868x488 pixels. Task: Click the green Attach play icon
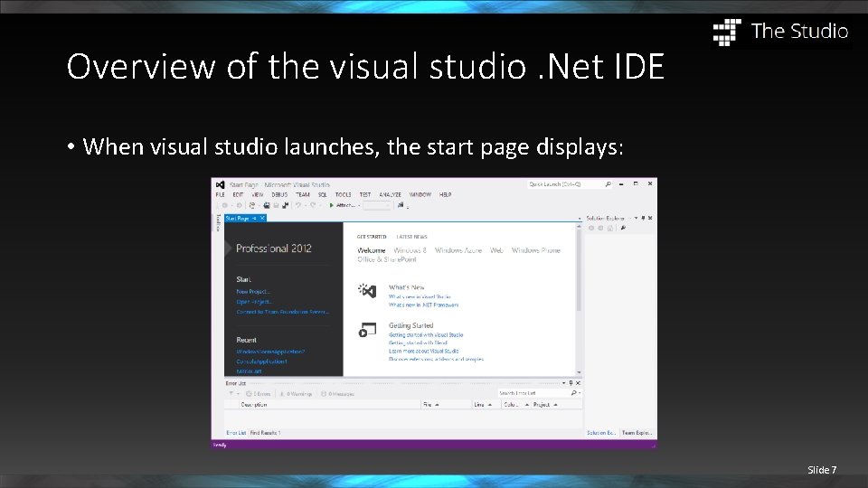[332, 205]
